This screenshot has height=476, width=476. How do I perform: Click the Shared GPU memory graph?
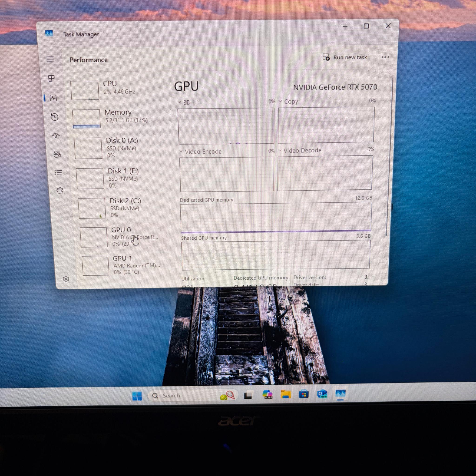[276, 255]
